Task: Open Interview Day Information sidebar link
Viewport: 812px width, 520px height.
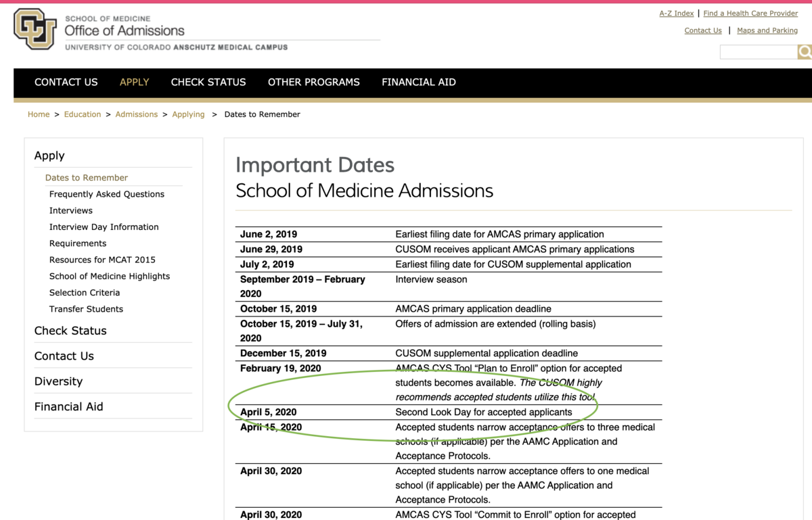Action: pos(104,227)
